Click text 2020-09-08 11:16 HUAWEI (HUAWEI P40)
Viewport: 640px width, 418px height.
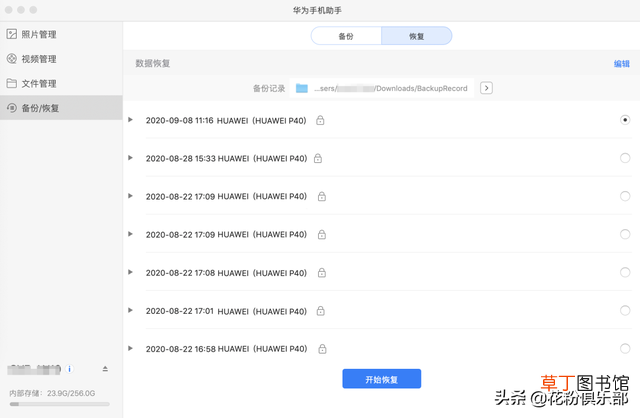click(226, 120)
